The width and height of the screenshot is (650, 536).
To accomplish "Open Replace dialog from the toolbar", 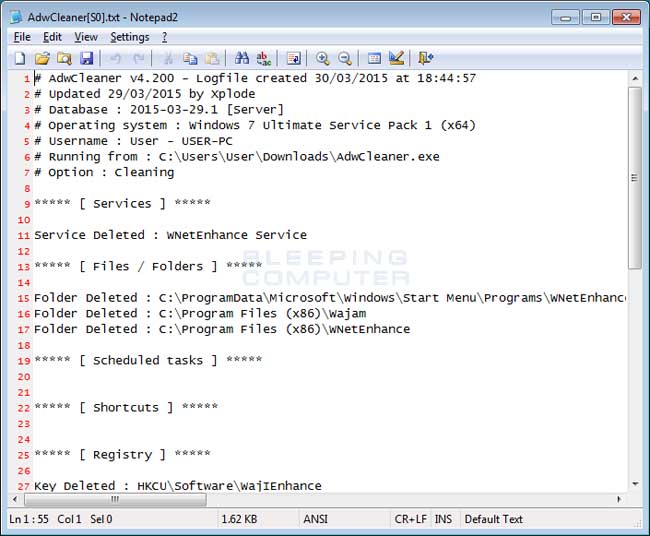I will click(263, 59).
